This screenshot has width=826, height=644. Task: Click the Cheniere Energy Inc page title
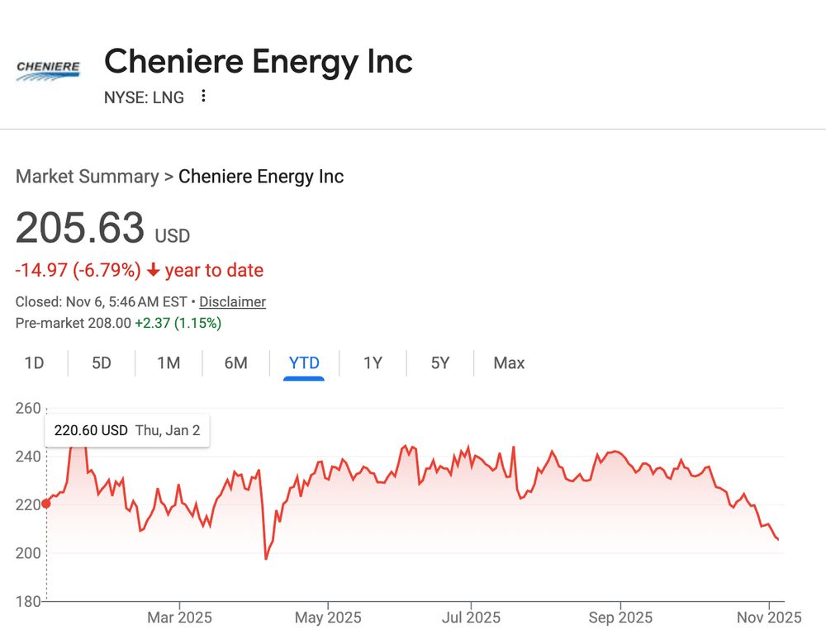259,62
